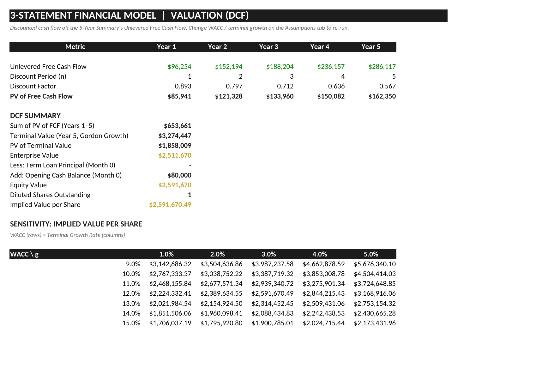This screenshot has width=554, height=392.
Task: Select sensitivity value $3,724,648.85
Action: (375, 284)
